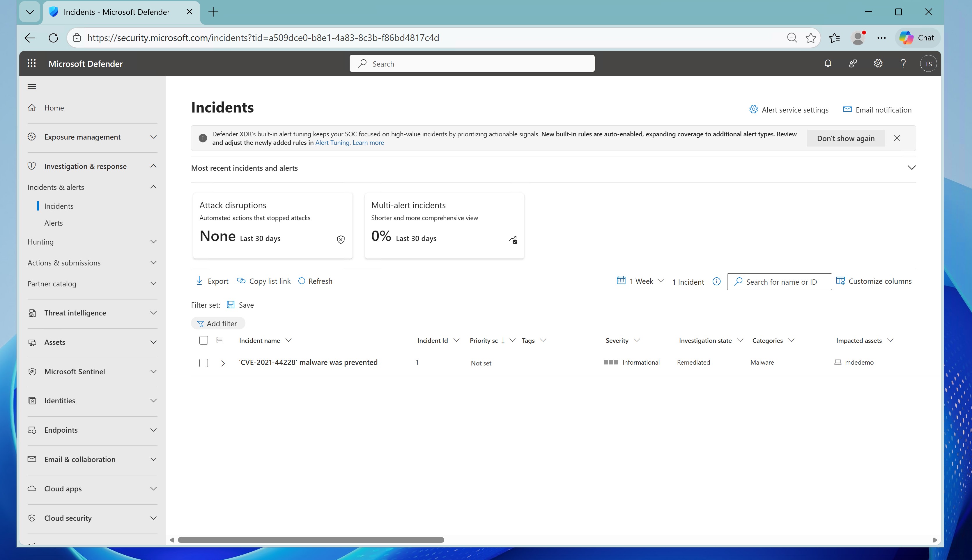972x560 pixels.
Task: Click the Export download icon
Action: (x=199, y=281)
